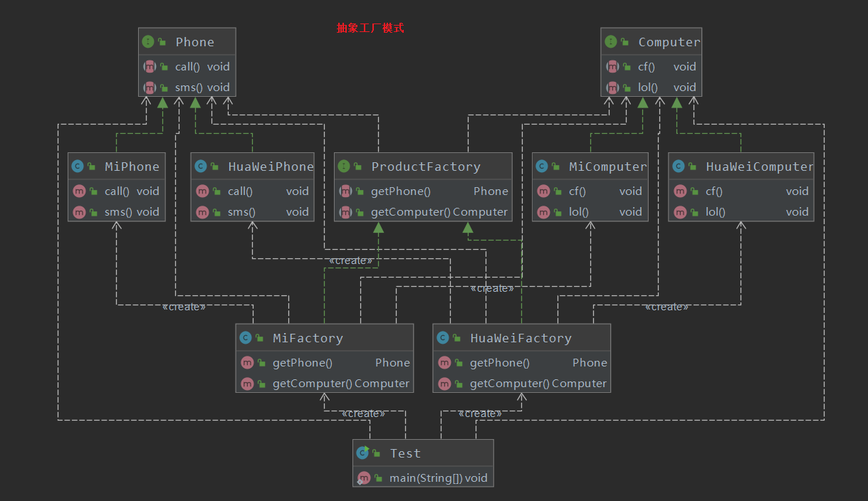Select the Phone interface title
This screenshot has width=868, height=501.
click(195, 42)
